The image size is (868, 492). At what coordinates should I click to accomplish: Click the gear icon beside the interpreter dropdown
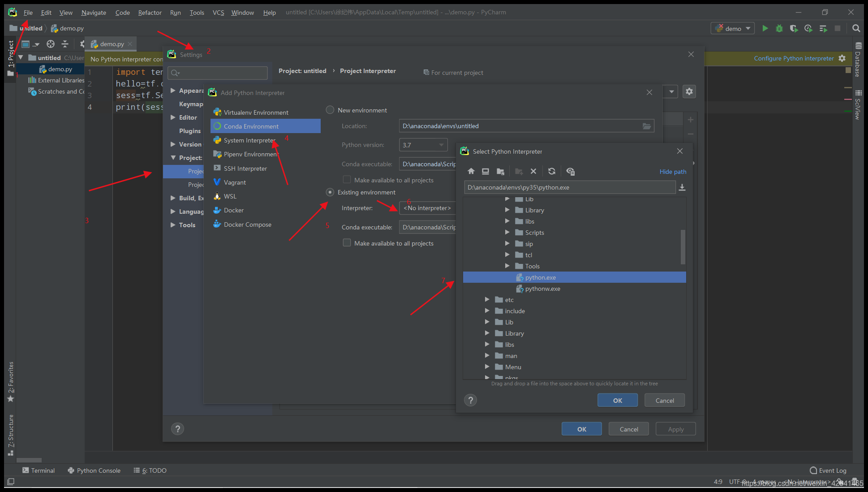(689, 91)
